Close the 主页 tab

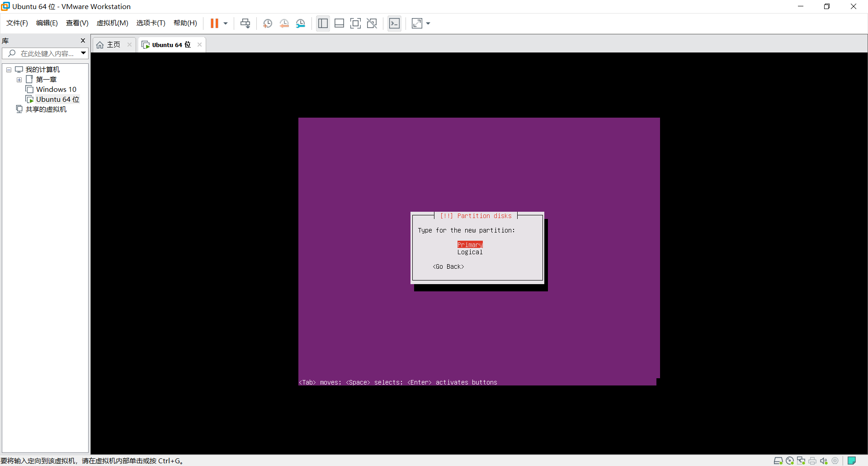(129, 44)
